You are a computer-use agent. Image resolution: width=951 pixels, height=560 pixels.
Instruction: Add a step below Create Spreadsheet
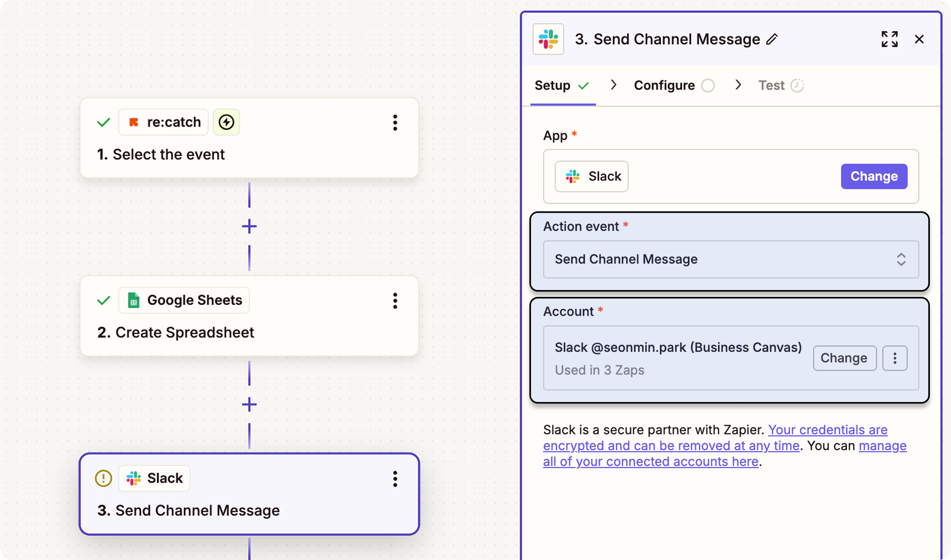click(x=249, y=405)
